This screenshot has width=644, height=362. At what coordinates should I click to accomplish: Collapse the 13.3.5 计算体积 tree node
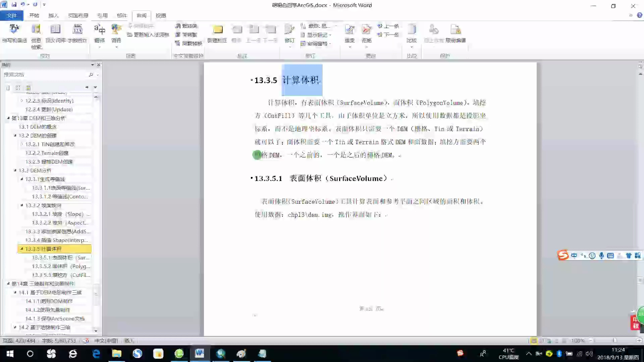tap(21, 249)
